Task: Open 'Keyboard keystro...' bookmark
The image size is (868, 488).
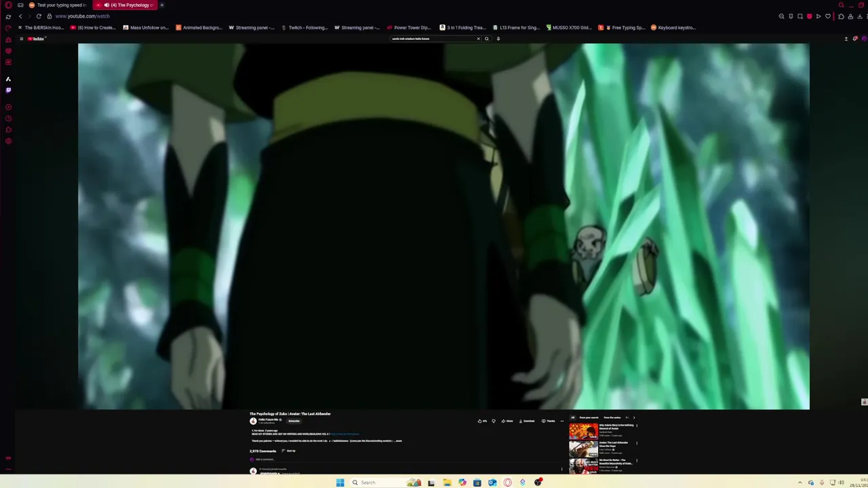Action: [673, 28]
